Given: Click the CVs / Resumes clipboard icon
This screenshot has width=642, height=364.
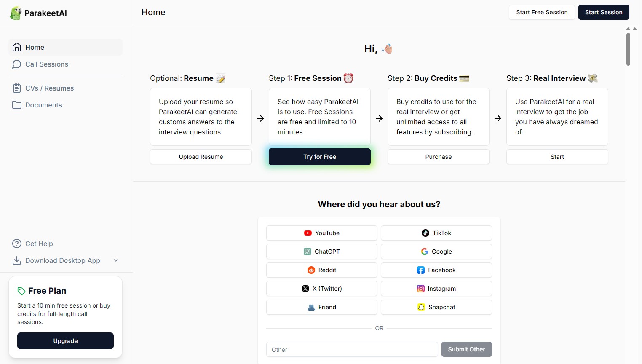Looking at the screenshot, I should click(17, 88).
